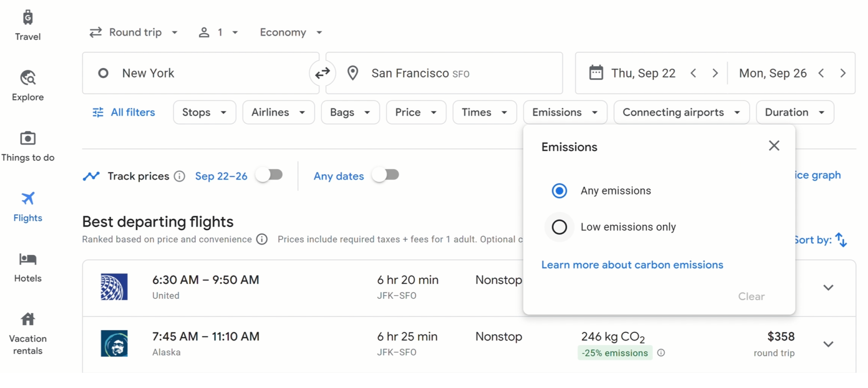Open Hotels in the sidebar
This screenshot has width=868, height=388.
27,267
